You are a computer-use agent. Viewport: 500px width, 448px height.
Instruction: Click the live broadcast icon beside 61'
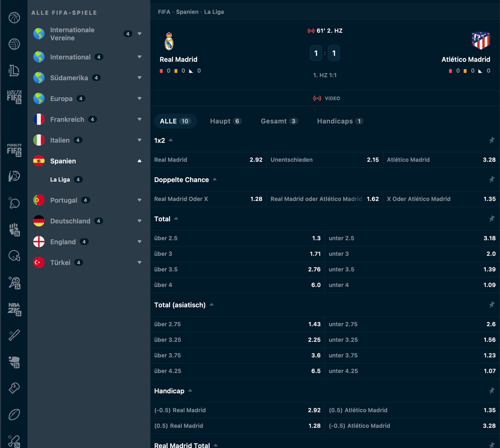click(311, 31)
